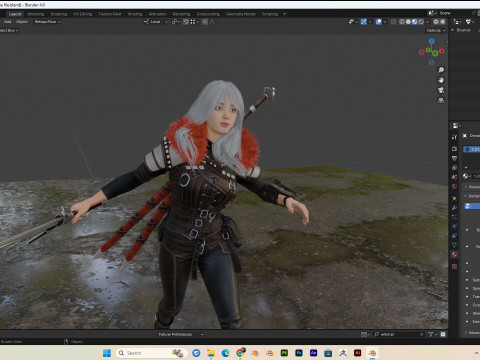480x360 pixels.
Task: Open Photoshop from the taskbar
Action: [x=299, y=353]
